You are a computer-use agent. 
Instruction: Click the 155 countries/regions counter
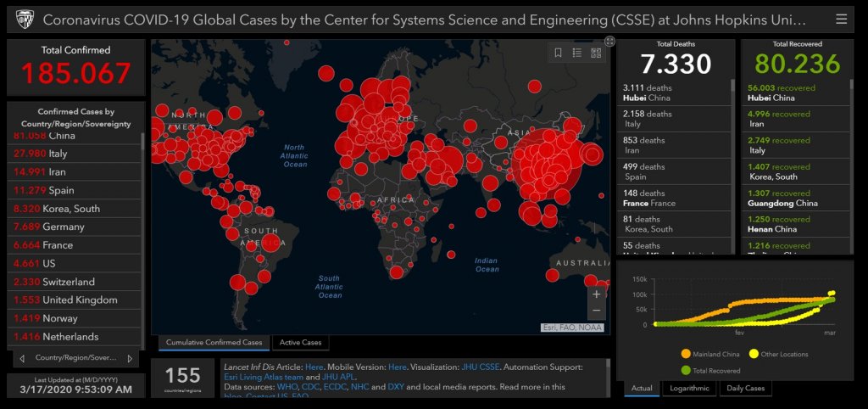[x=183, y=378]
